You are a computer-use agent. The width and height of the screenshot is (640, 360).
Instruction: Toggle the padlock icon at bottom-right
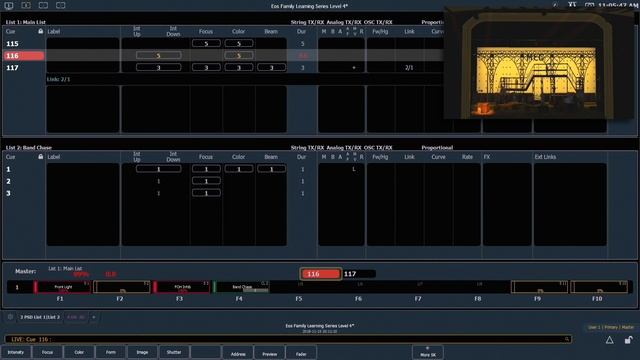tap(629, 340)
